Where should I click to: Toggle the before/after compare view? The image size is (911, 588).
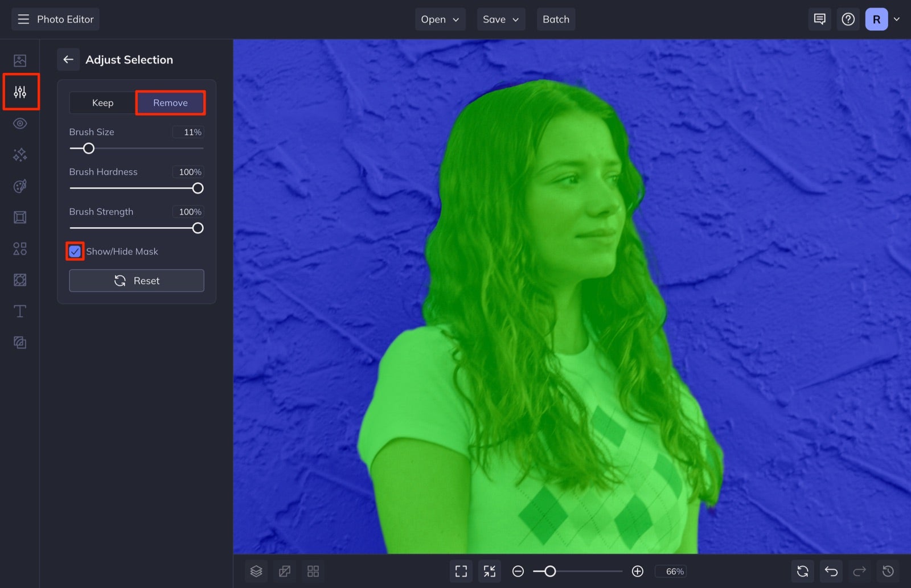point(284,571)
